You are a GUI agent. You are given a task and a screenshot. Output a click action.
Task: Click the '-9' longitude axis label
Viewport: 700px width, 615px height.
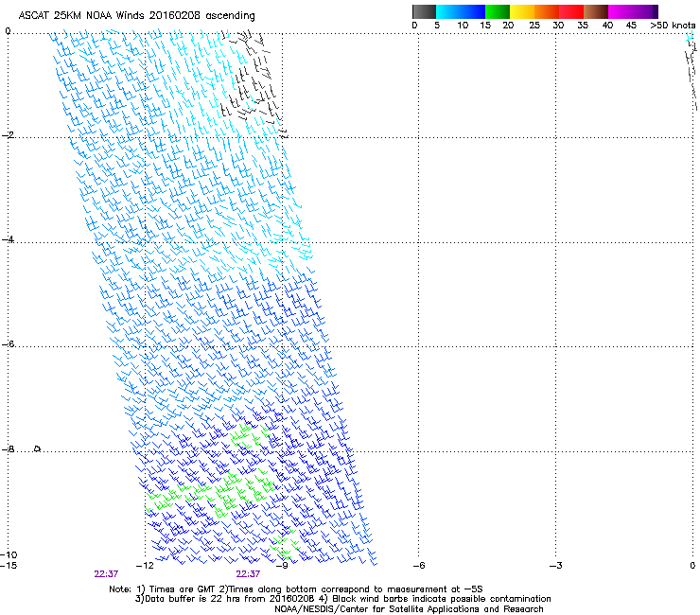282,566
